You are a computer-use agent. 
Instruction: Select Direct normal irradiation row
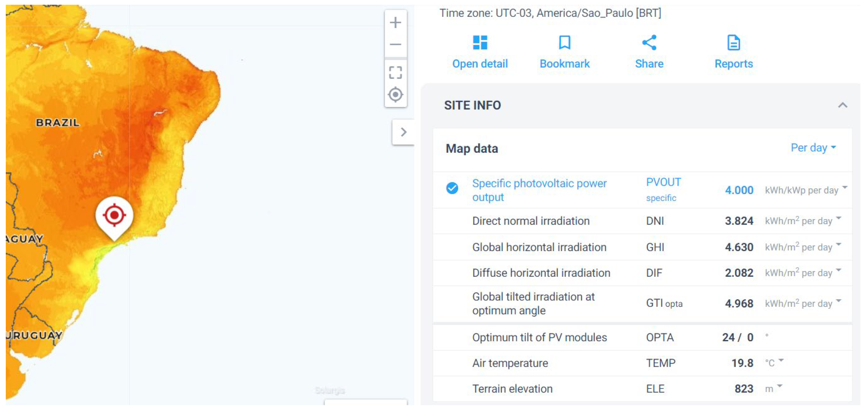(531, 221)
